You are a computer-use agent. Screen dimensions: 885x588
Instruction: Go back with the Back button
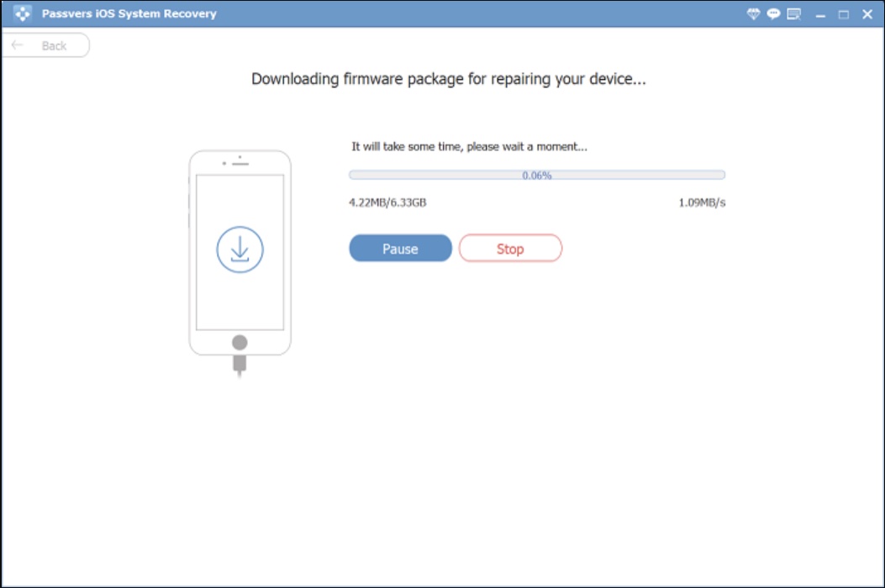[45, 45]
